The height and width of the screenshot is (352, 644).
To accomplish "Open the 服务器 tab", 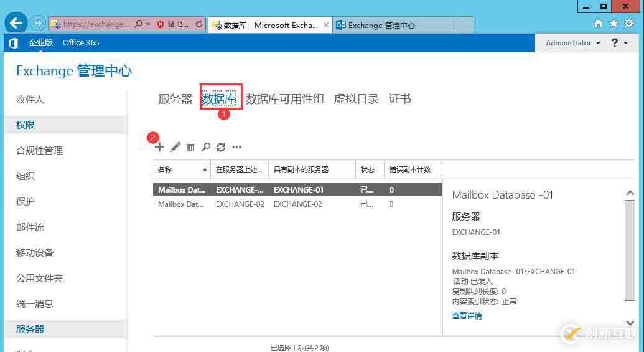I will [175, 99].
